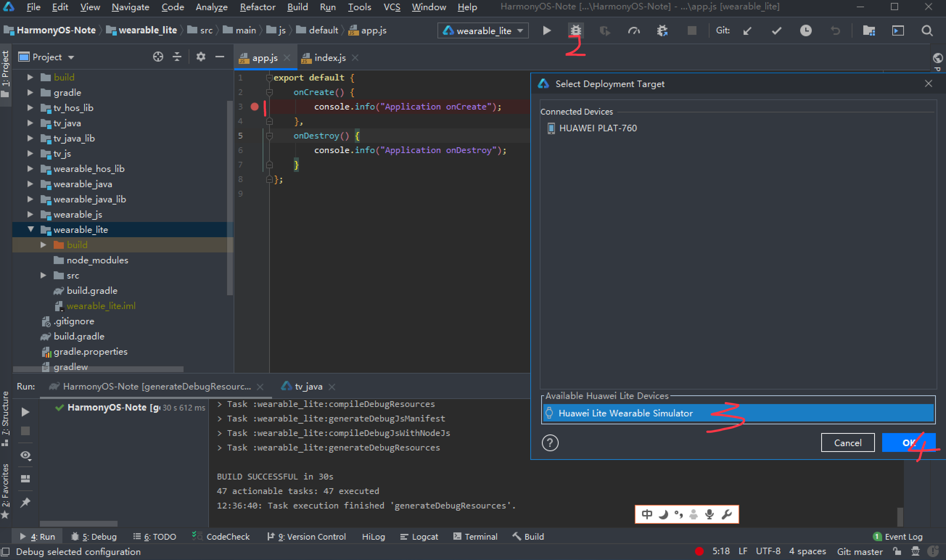Toggle the breakpoint on line 3
The image size is (946, 560).
point(255,107)
